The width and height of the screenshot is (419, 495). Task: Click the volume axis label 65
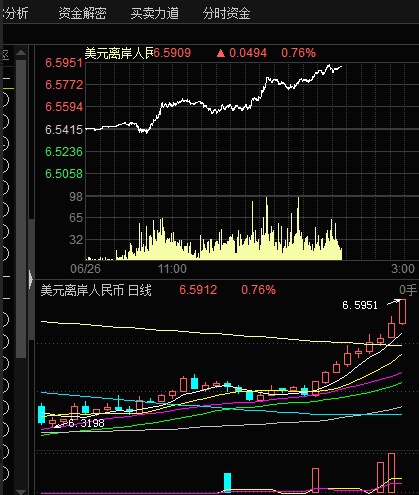76,218
